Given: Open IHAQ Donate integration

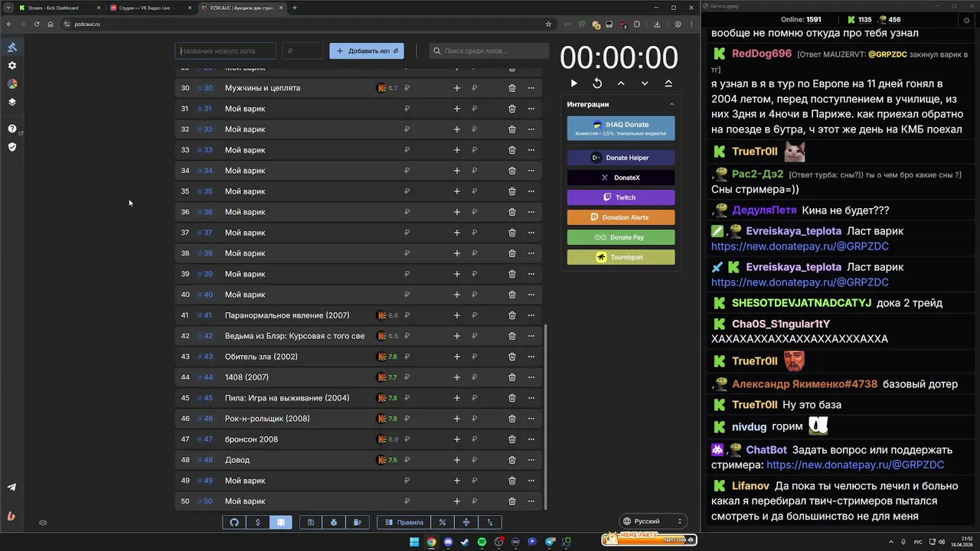Looking at the screenshot, I should tap(621, 128).
